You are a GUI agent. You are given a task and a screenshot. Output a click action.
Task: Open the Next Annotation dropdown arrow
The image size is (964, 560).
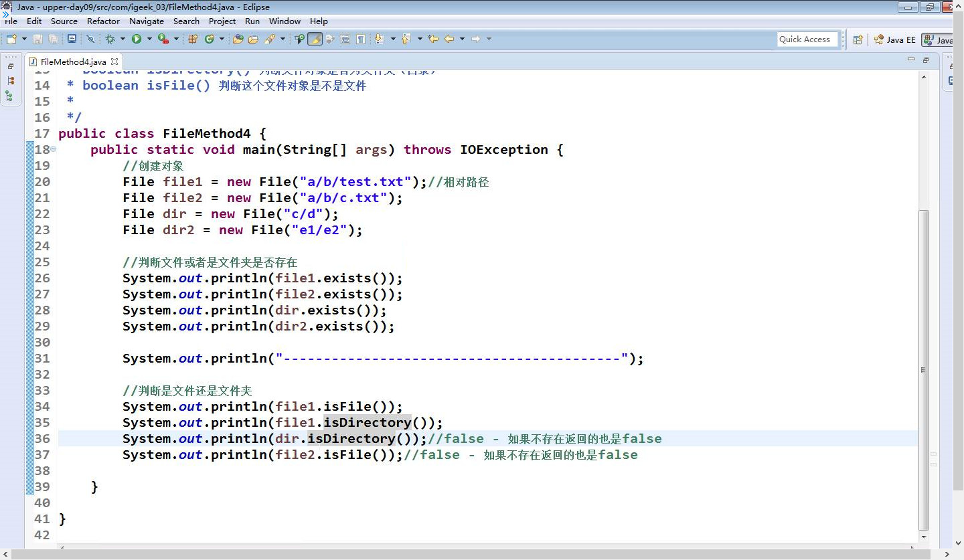393,39
